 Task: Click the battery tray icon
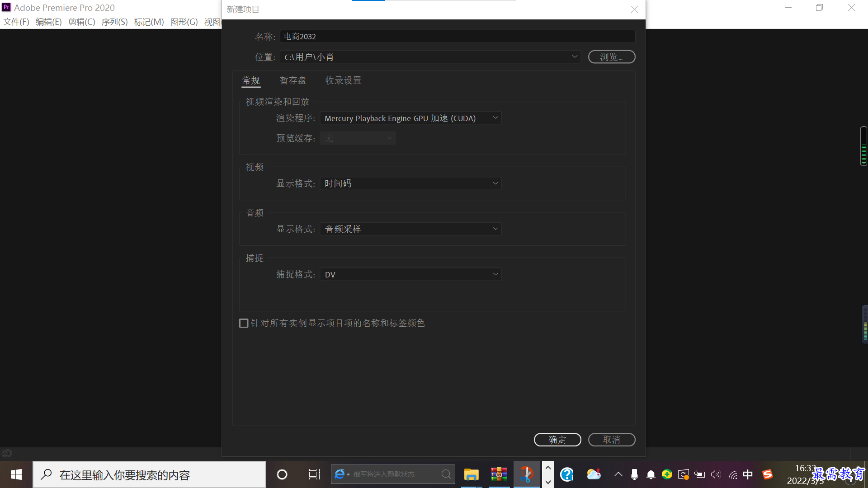click(699, 474)
